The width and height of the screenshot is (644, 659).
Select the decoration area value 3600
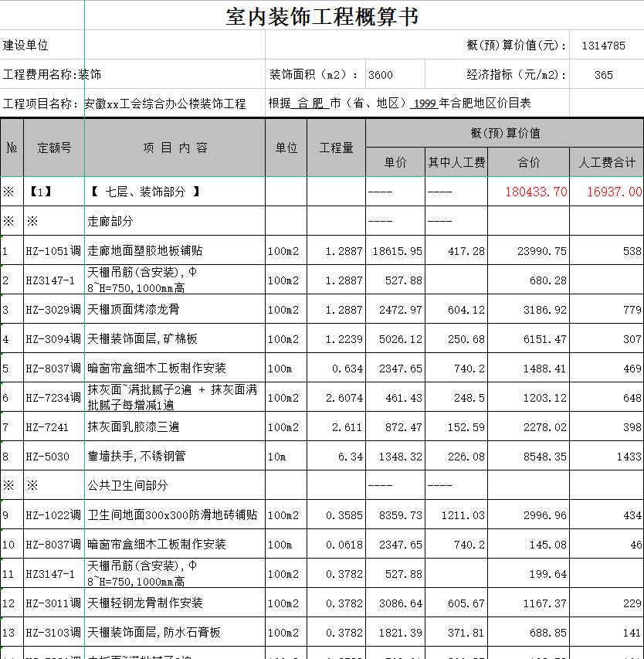tap(381, 75)
